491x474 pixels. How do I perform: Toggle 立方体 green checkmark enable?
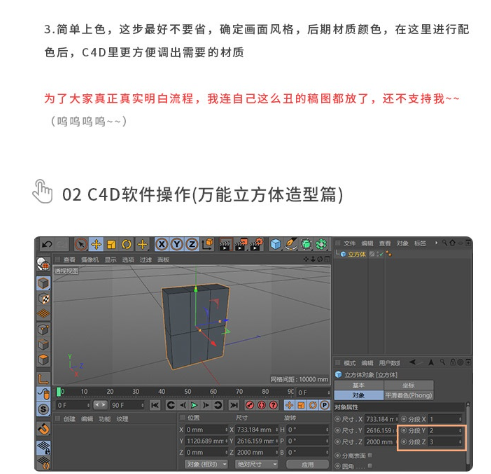381,254
